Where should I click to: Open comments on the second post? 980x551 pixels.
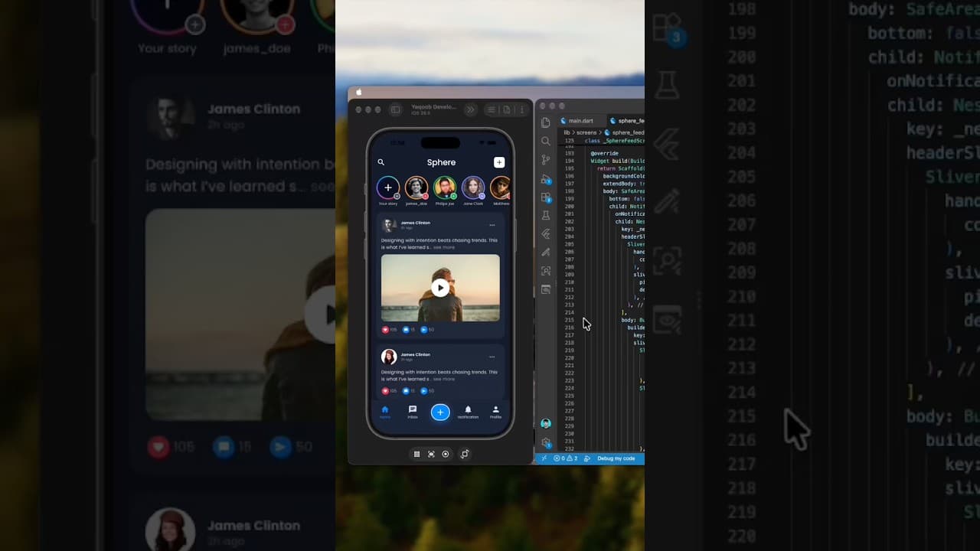(405, 391)
